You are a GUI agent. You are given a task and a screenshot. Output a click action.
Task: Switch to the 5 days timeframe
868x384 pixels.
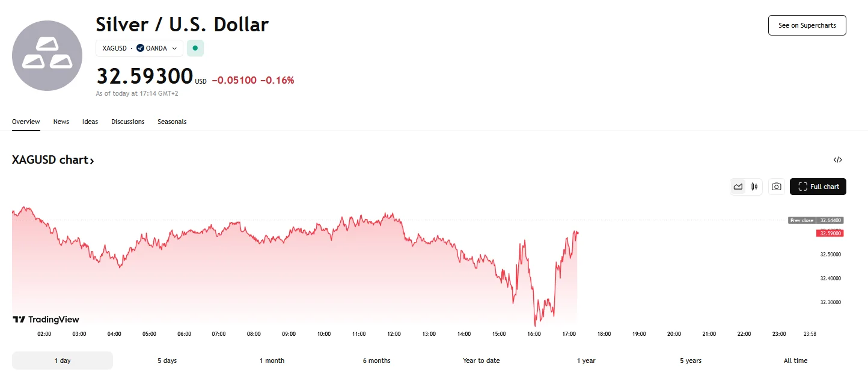click(167, 361)
